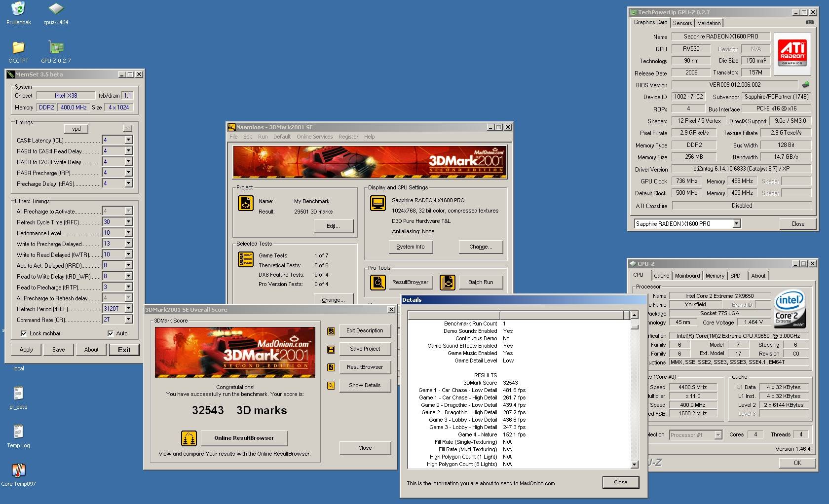Expand the RAS# Precharge (tRP) dropdown
829x504 pixels.
tap(128, 173)
